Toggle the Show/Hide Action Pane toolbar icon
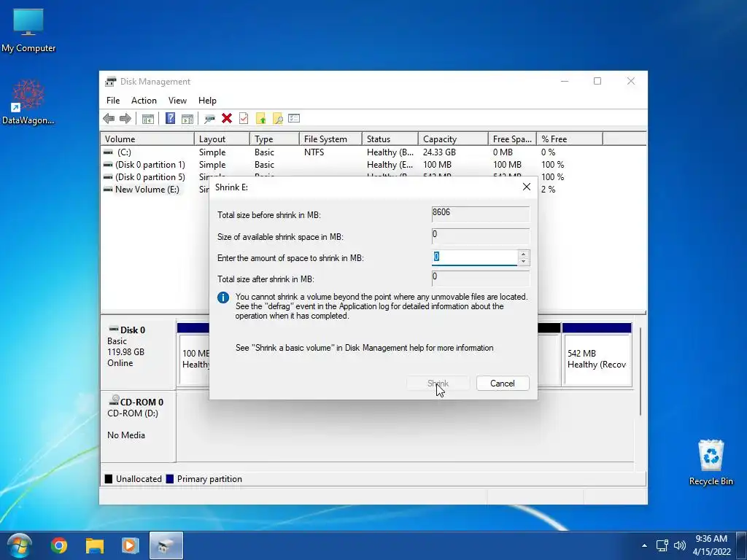Image resolution: width=747 pixels, height=560 pixels. tap(187, 119)
